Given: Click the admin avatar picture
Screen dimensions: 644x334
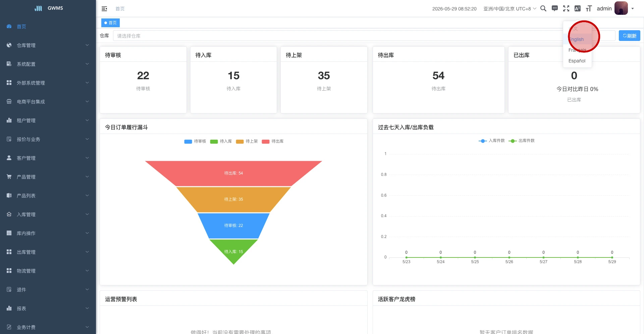Looking at the screenshot, I should point(621,8).
